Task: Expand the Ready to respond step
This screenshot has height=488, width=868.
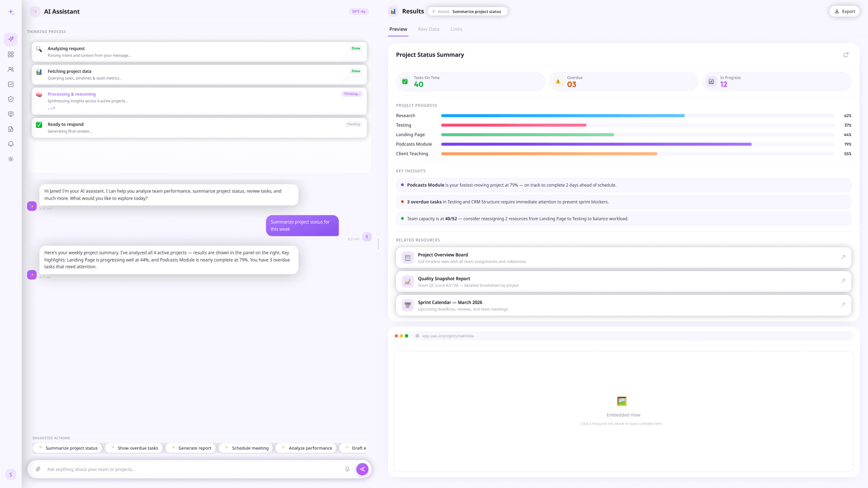Action: point(199,128)
